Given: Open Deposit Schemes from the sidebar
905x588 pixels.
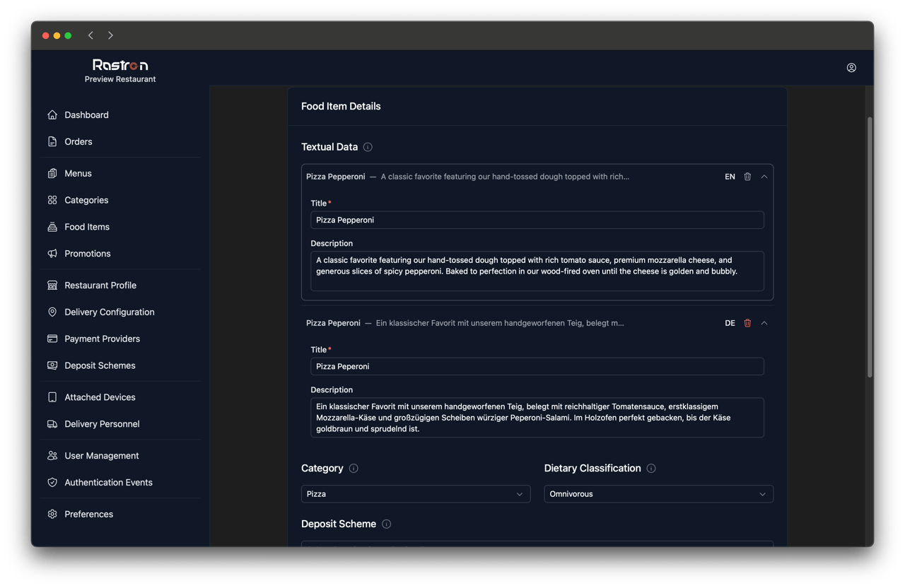Looking at the screenshot, I should pos(100,365).
